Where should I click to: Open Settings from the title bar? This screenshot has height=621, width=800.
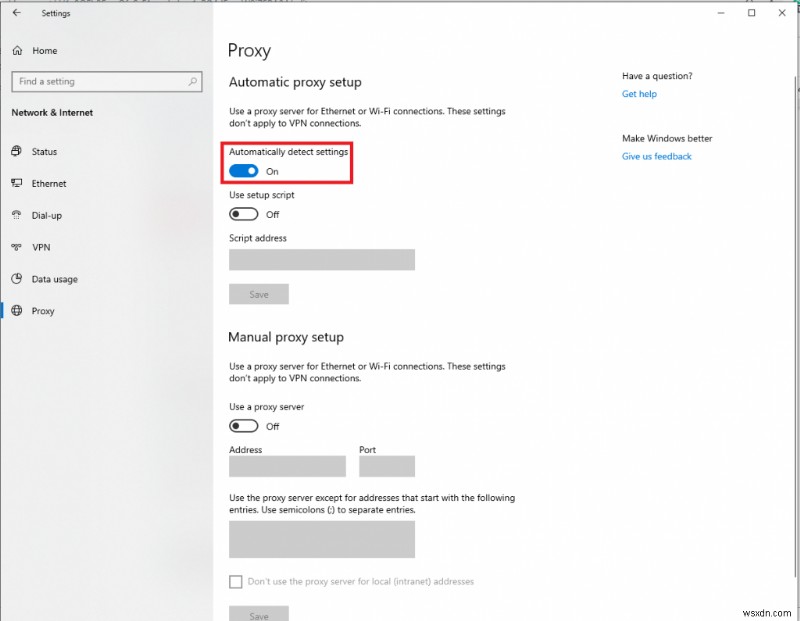coord(56,13)
